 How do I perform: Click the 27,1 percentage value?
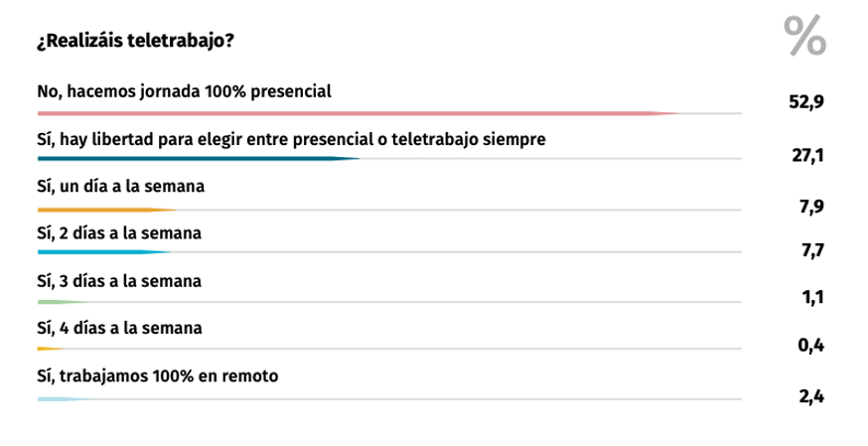point(807,155)
